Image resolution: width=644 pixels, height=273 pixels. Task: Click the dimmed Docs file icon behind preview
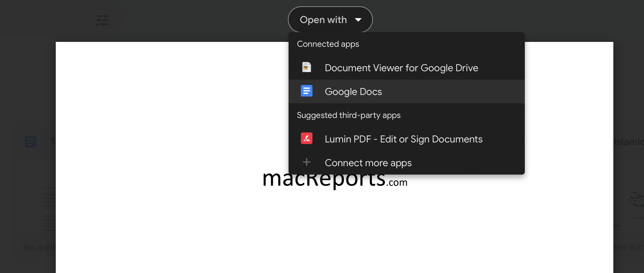pos(31,142)
